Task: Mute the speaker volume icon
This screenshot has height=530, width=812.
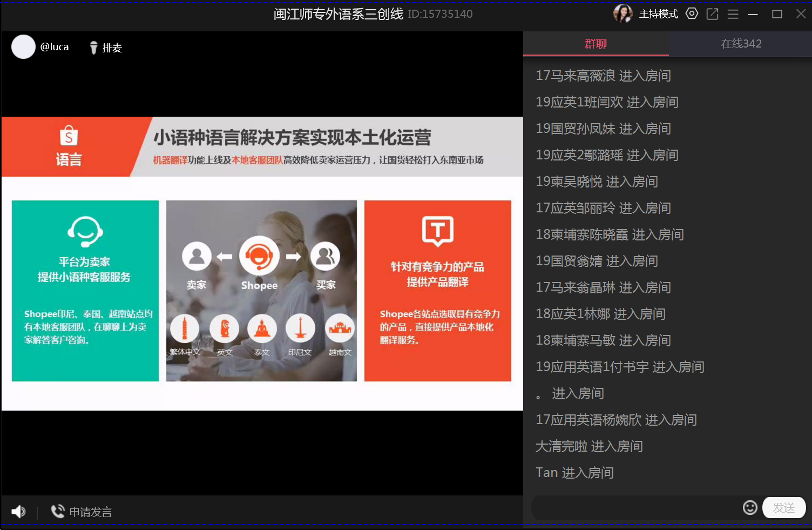Action: click(x=18, y=512)
